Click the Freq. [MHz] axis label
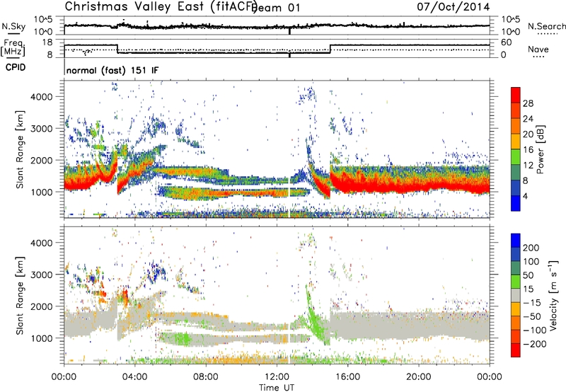Image resolution: width=566 pixels, height=392 pixels. 13,48
